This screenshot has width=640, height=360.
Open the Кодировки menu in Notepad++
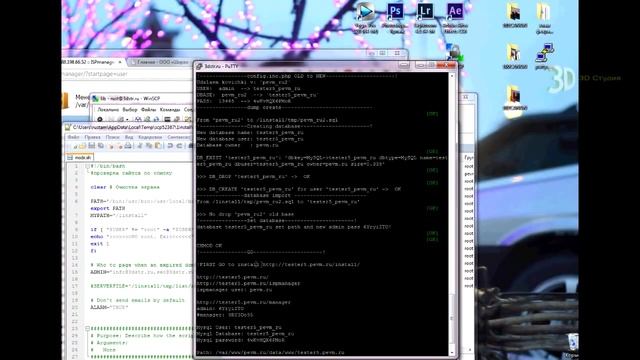click(150, 137)
